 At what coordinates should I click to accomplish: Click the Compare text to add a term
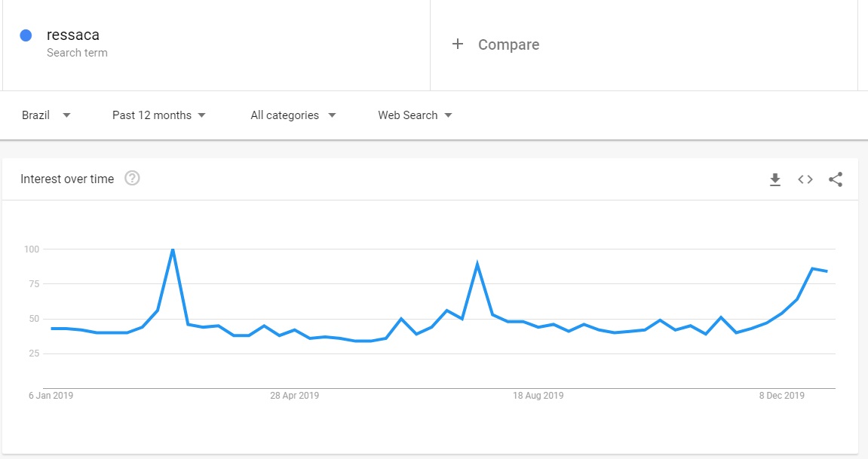508,44
